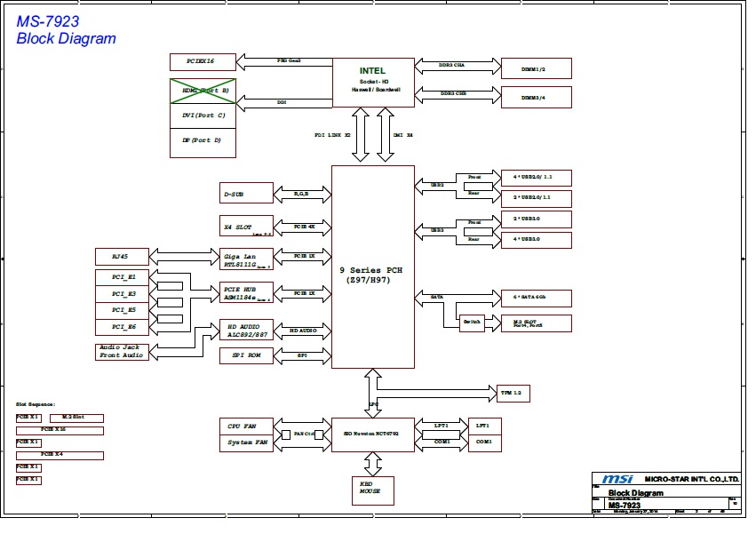Select the PCIEX16 block
The image size is (756, 534).
coord(203,61)
